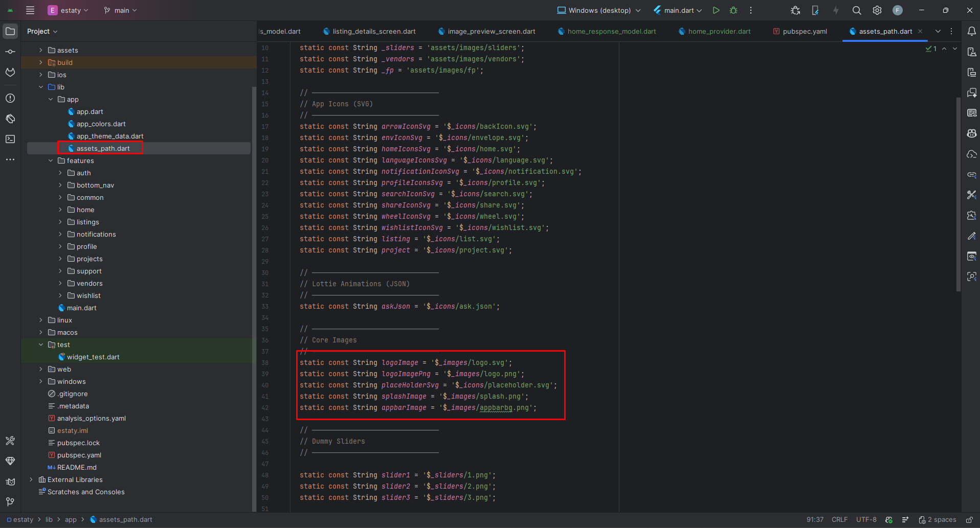Screen dimensions: 980x528
Task: Switch to pubspec.yaml tab
Action: tap(800, 31)
